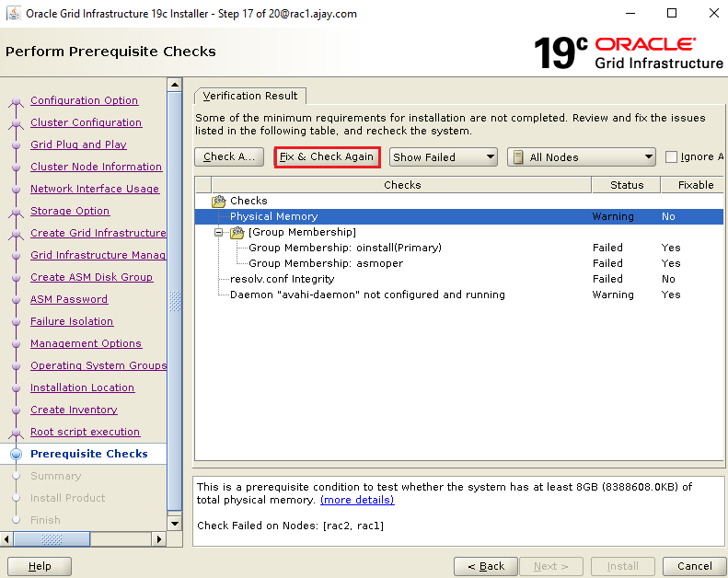Go to Management Options step
This screenshot has height=578, width=728.
(86, 343)
